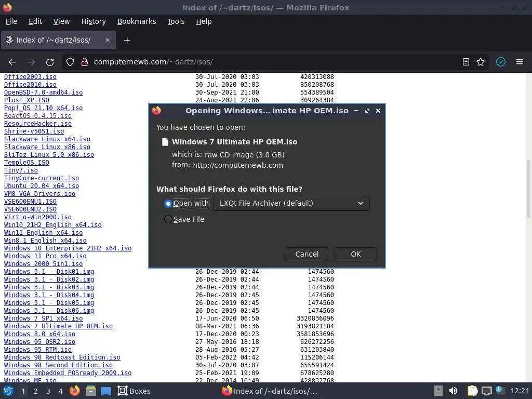Toggle reader view icon

[x=466, y=62]
